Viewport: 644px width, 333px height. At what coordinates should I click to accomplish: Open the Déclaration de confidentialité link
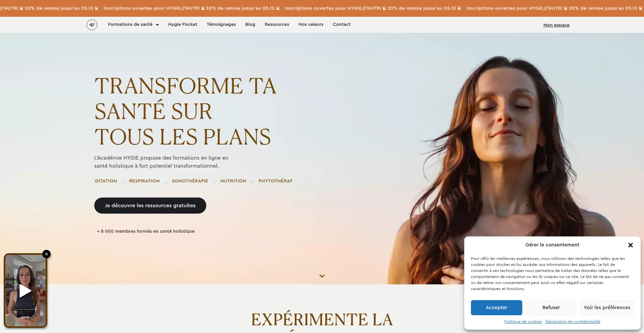coord(573,322)
